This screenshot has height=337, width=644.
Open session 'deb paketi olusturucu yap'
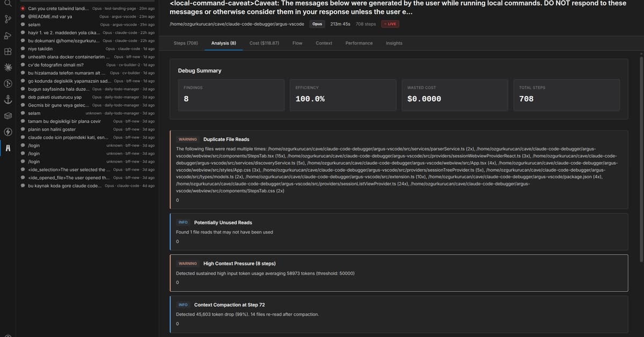coord(87,97)
